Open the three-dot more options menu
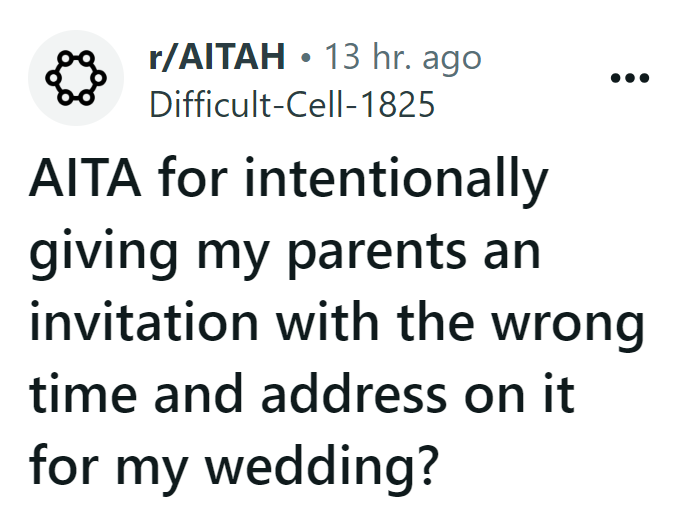Image resolution: width=676 pixels, height=528 pixels. (x=630, y=78)
